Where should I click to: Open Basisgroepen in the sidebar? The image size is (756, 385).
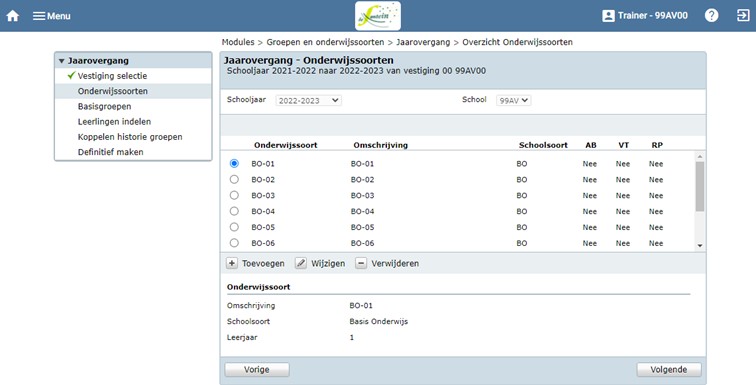coord(105,106)
